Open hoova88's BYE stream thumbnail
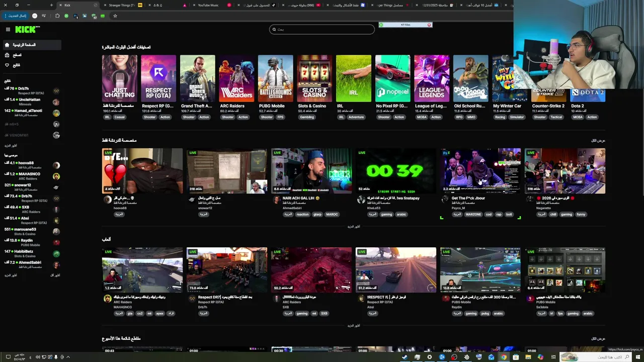 point(142,170)
